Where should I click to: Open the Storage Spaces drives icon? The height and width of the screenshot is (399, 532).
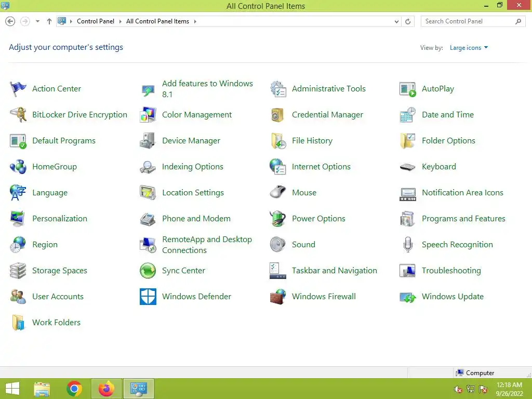pyautogui.click(x=18, y=270)
